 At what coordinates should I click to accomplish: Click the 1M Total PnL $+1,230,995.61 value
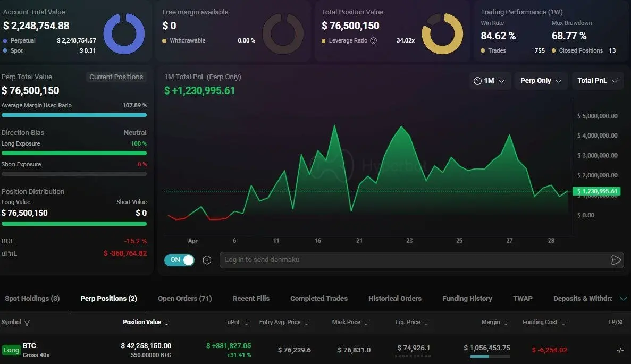click(x=199, y=90)
